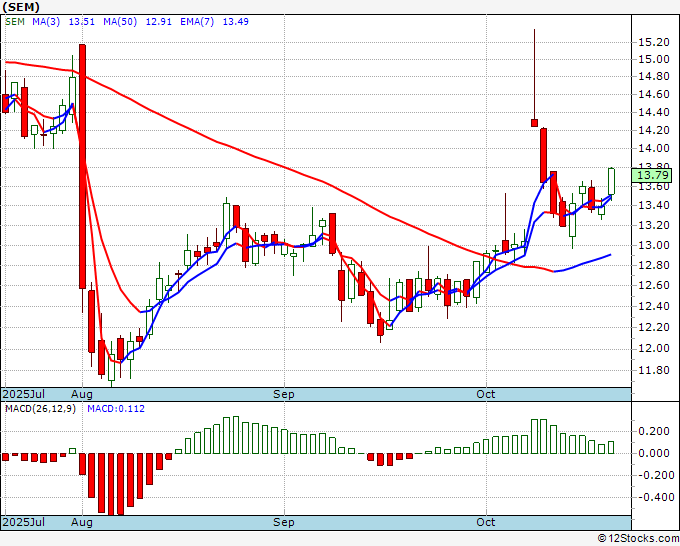Click the (SEM) chart title
This screenshot has width=680, height=546.
(21, 7)
